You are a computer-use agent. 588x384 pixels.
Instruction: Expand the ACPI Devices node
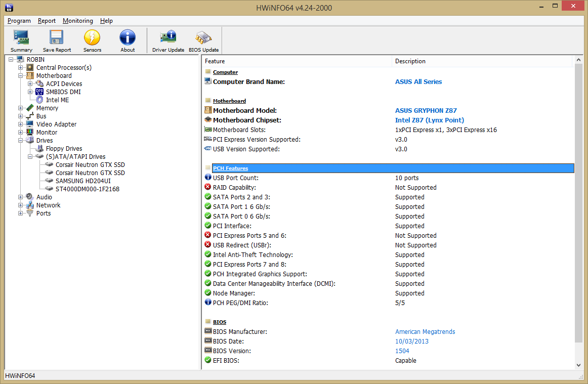coord(30,84)
